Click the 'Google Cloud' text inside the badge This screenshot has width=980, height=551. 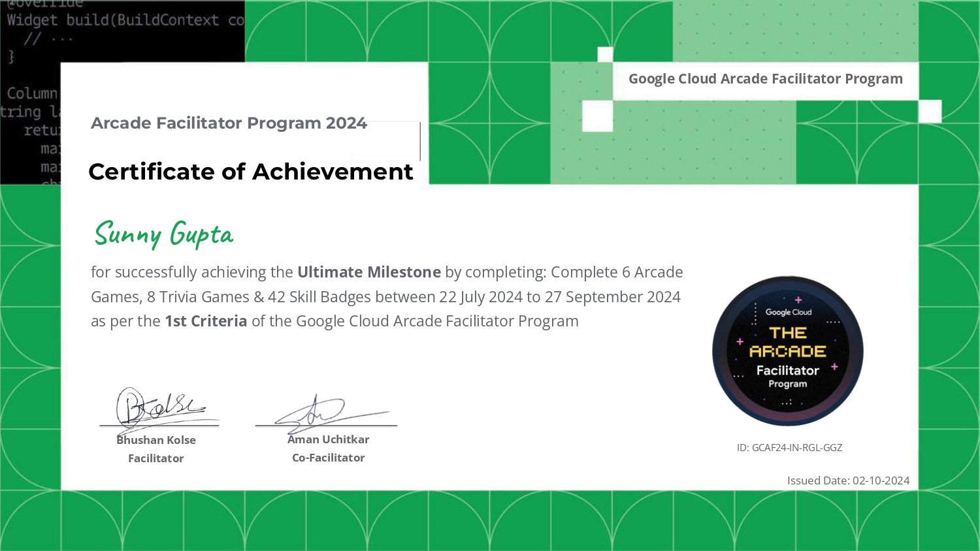tap(789, 312)
